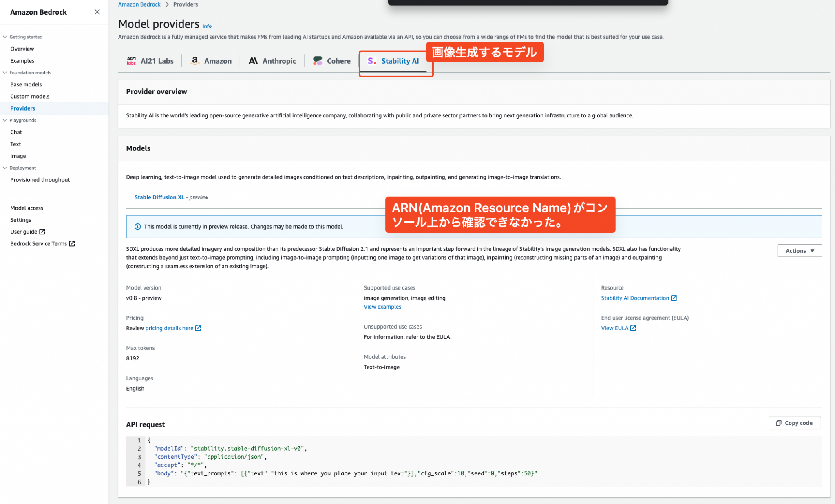Collapse the Playgrounds section
Screen dimensions: 835x504
tap(4, 120)
